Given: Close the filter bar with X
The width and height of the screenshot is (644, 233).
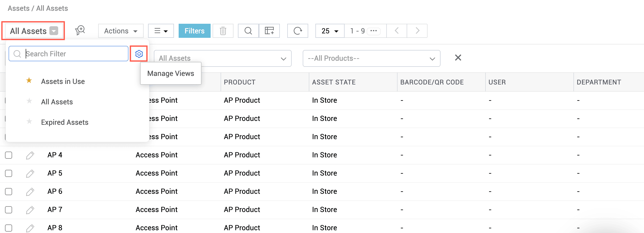Looking at the screenshot, I should click(x=458, y=58).
